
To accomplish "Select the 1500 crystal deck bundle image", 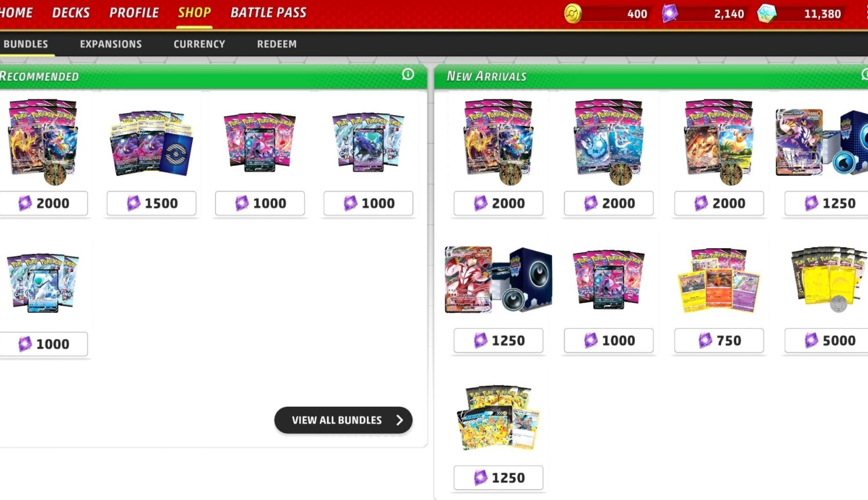I will coord(152,143).
